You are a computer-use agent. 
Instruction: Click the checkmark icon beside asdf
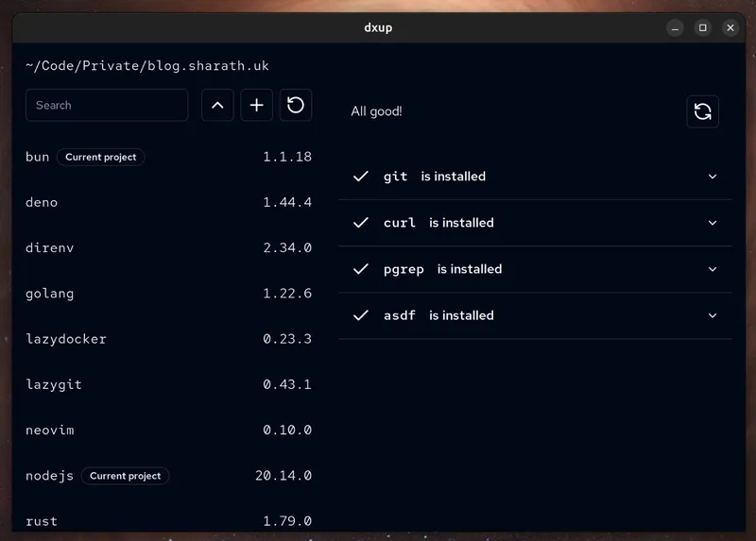[361, 315]
